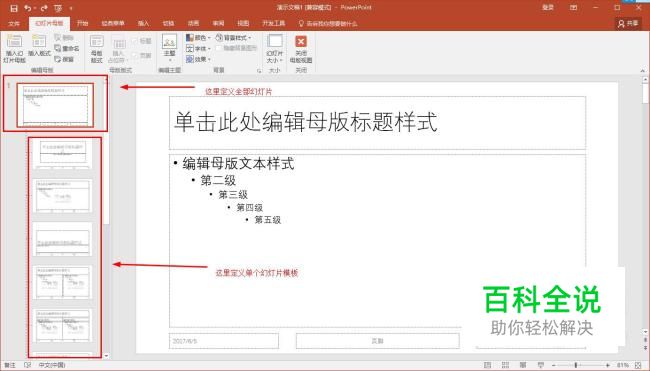Switch to the 插入 (Insert) ribbon tab
650x371 pixels.
tap(143, 24)
